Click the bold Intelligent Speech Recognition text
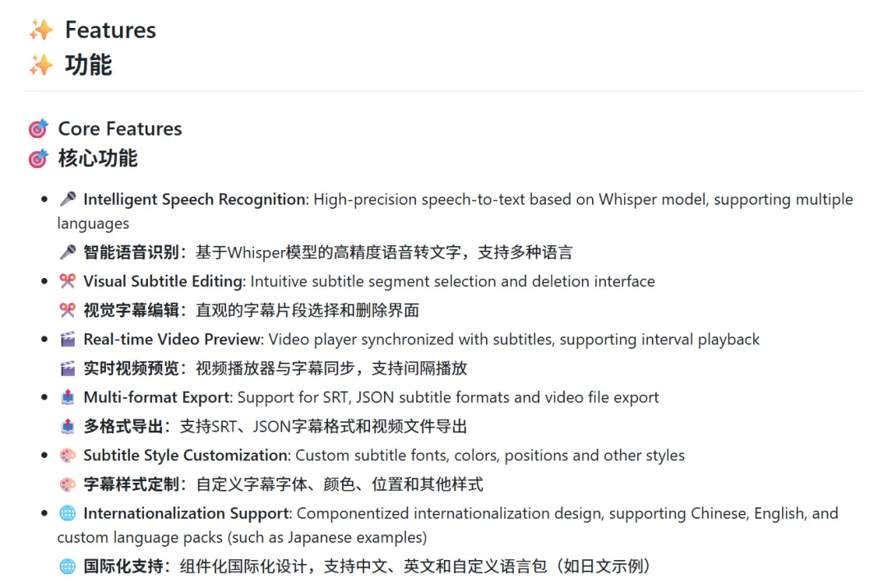The width and height of the screenshot is (888, 588). click(x=194, y=200)
